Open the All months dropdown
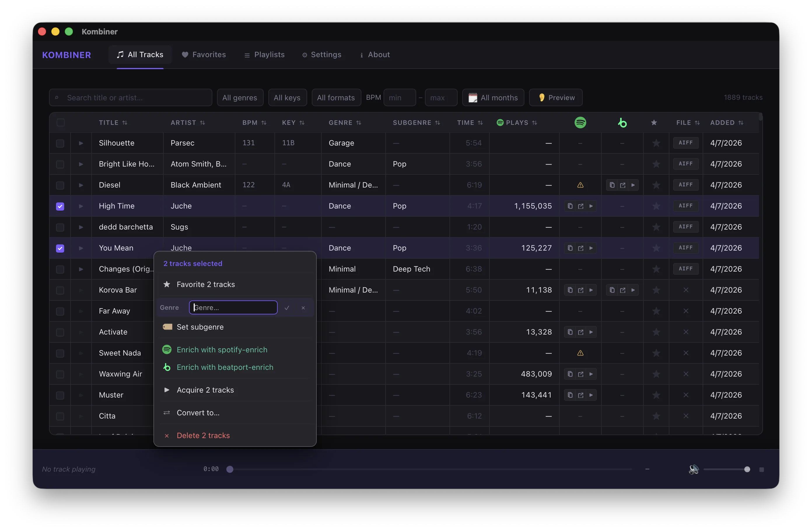 tap(493, 98)
